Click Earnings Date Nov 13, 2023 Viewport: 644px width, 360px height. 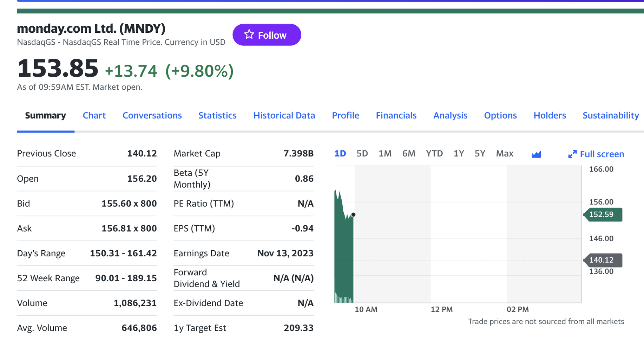pyautogui.click(x=285, y=253)
